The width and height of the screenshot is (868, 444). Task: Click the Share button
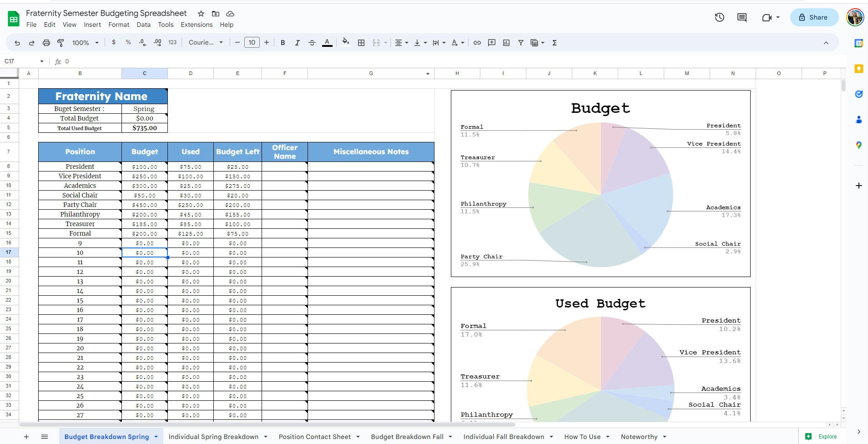(814, 17)
